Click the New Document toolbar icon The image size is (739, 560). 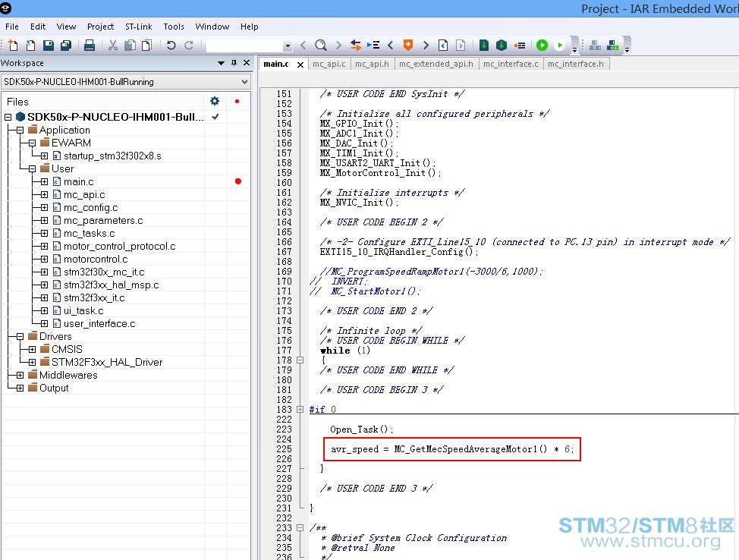[13, 46]
